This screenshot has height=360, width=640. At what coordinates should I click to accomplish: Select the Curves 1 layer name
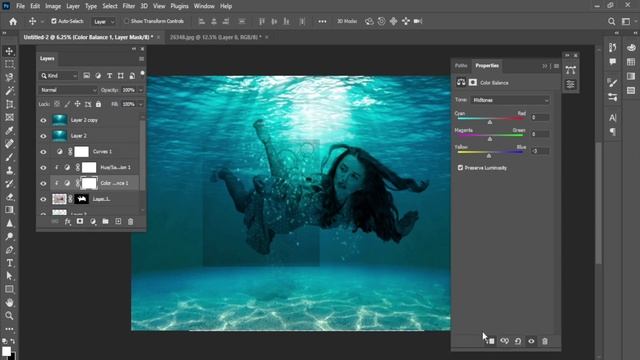[x=102, y=151]
